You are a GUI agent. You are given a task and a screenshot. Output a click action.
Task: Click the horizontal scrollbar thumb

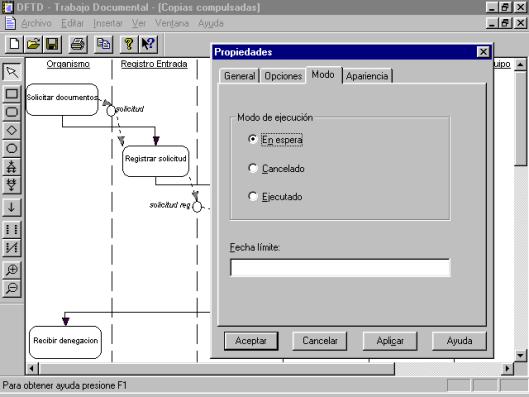[x=217, y=368]
